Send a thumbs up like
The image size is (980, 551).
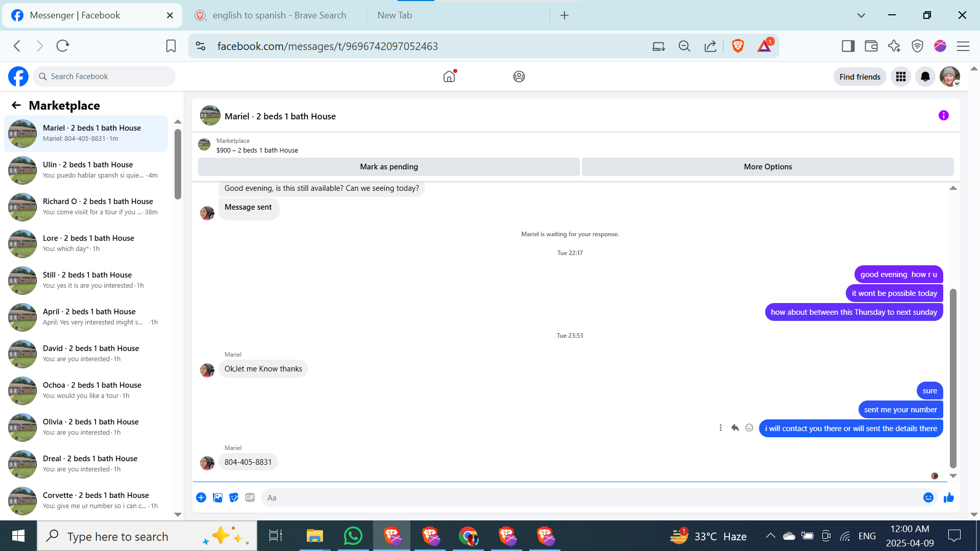[949, 497]
